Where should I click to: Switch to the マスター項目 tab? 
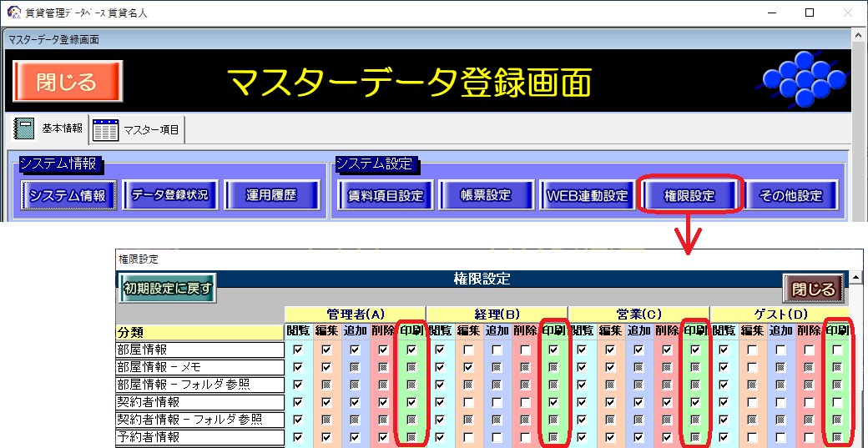(139, 129)
